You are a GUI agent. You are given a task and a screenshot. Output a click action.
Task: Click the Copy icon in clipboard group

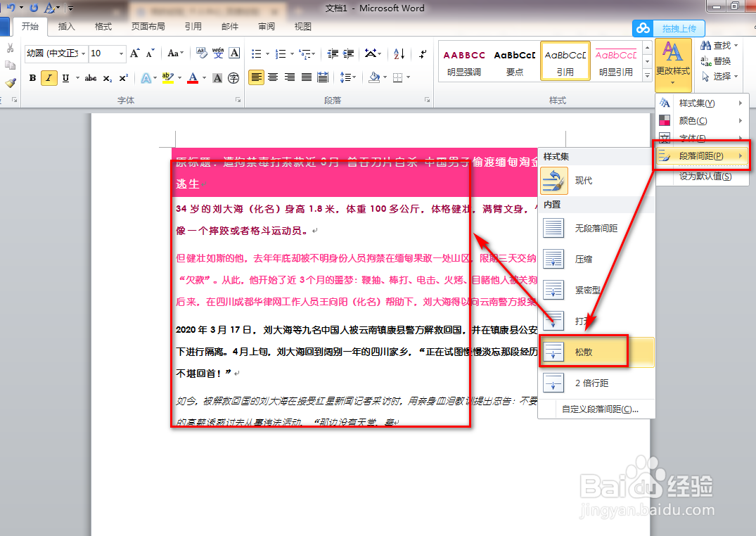pos(10,65)
